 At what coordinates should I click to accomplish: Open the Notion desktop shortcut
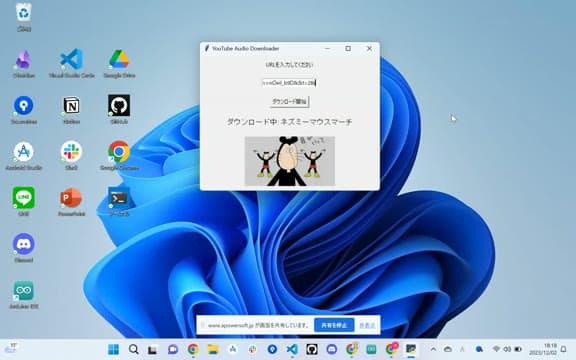click(71, 109)
